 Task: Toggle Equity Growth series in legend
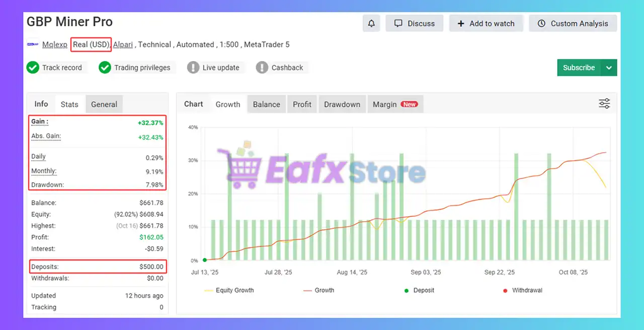pyautogui.click(x=229, y=290)
